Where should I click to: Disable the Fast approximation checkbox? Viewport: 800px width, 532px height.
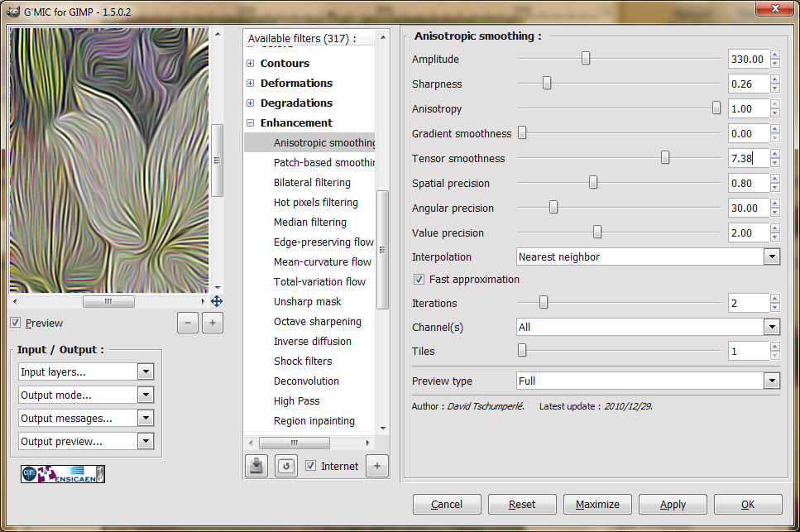(x=419, y=279)
